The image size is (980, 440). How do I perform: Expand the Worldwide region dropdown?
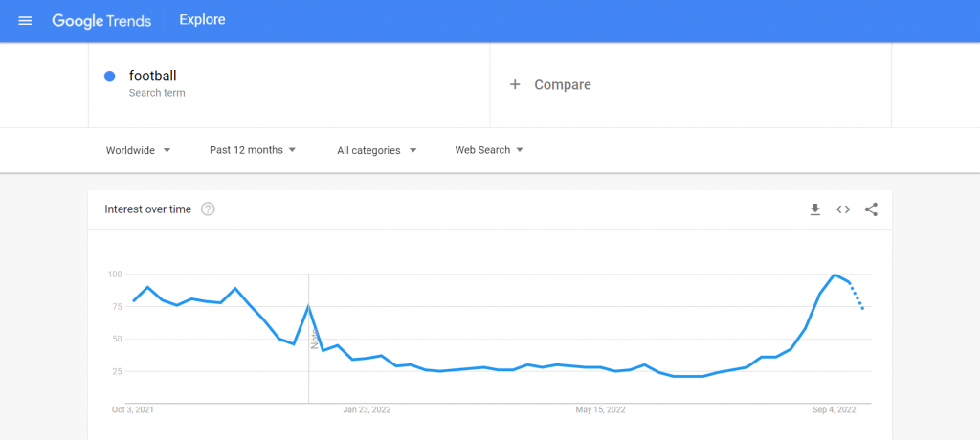coord(138,150)
